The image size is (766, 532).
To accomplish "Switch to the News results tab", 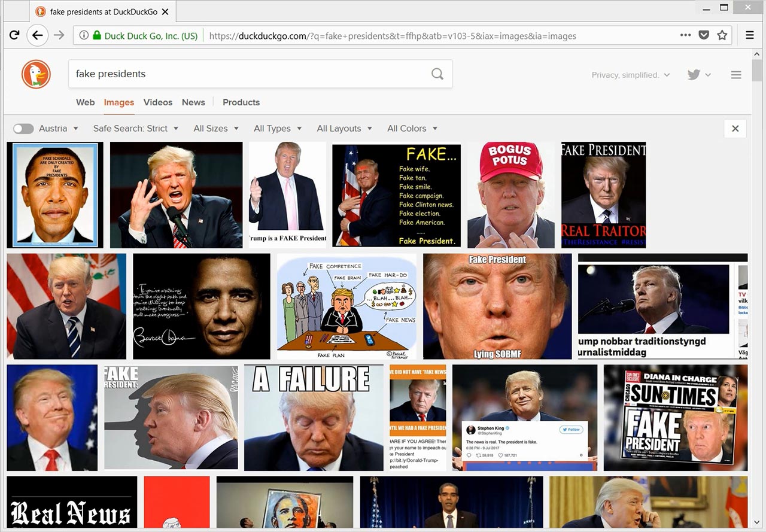I will 193,102.
